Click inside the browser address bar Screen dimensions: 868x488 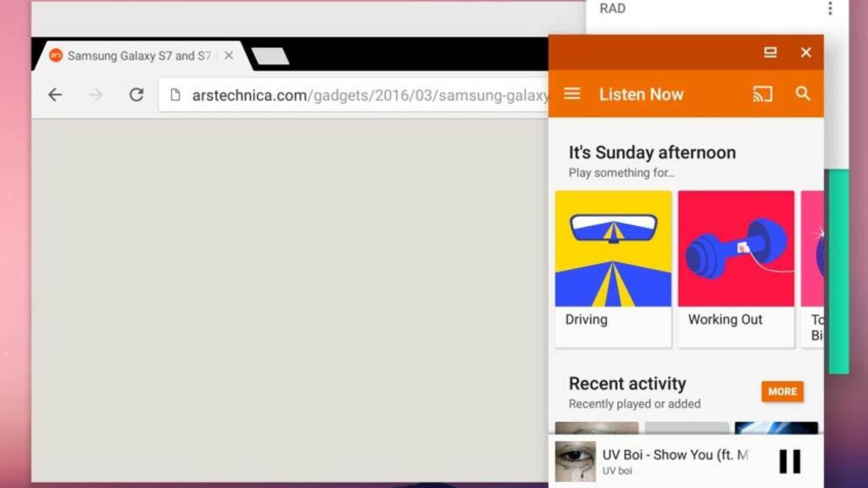pos(356,95)
